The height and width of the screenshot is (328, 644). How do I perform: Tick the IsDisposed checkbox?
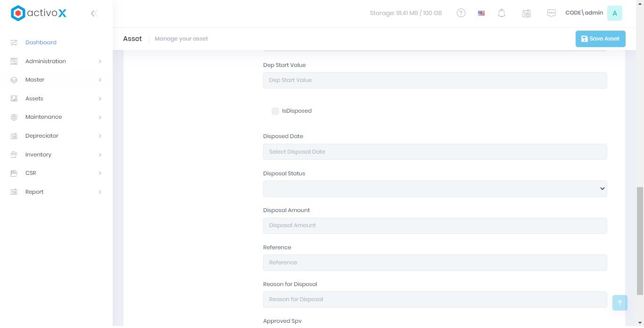(275, 111)
